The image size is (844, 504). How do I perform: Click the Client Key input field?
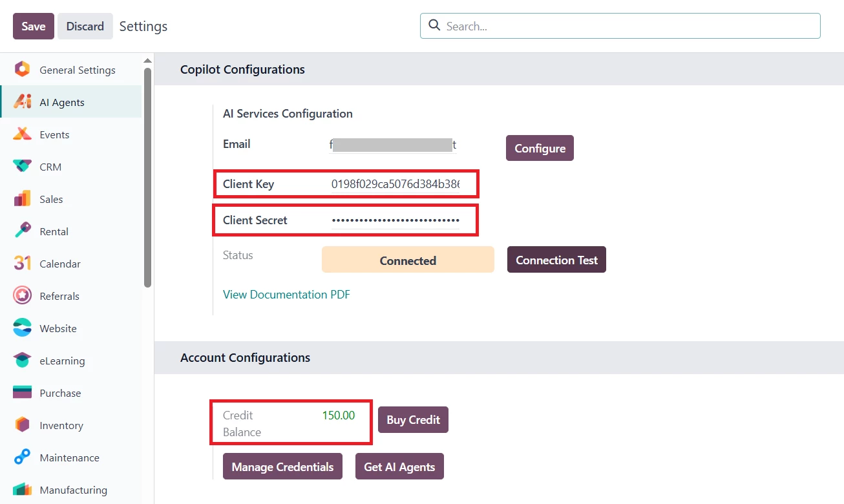point(395,184)
